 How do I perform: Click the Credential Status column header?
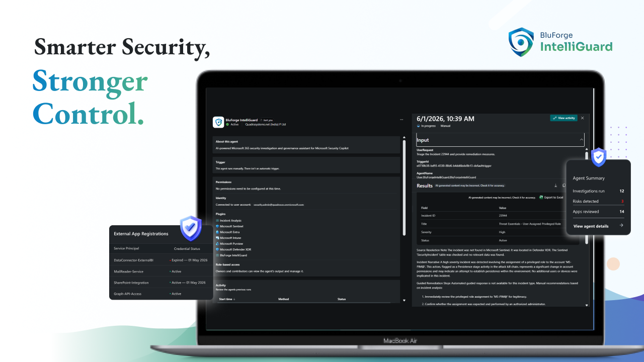(187, 248)
